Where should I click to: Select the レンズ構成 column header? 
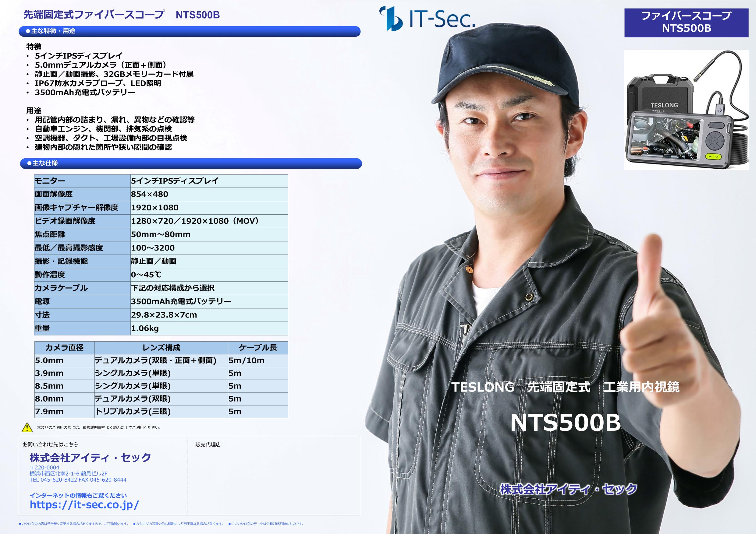pos(161,348)
